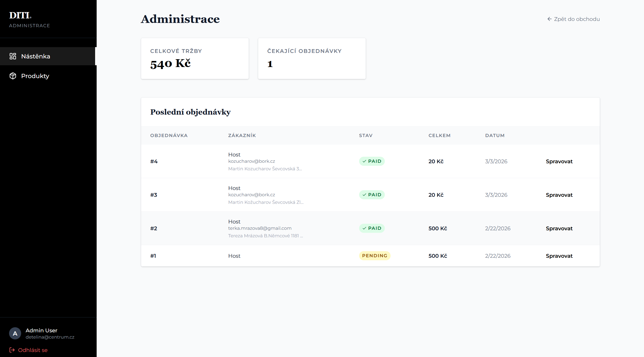Toggle the PENDING status badge on order #1

point(374,255)
